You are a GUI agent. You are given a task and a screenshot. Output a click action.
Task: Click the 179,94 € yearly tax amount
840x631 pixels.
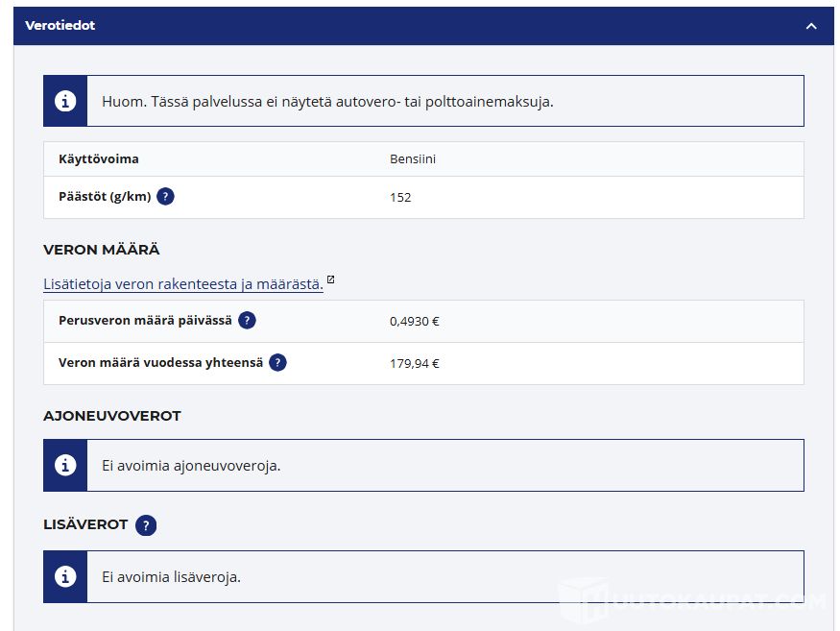point(415,364)
